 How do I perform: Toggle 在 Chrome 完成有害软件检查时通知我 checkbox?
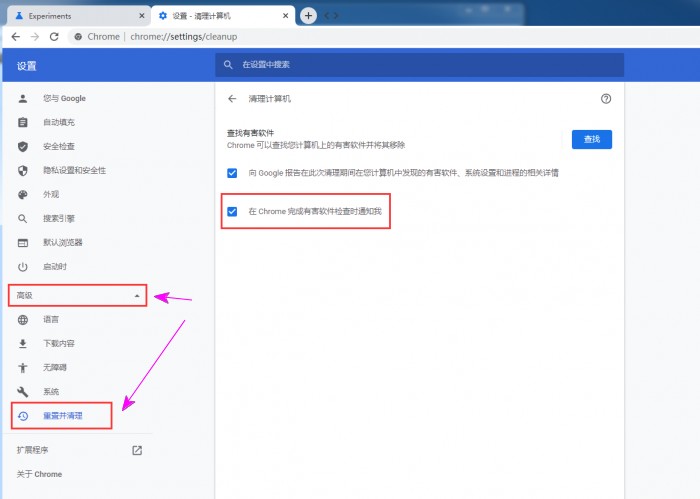point(232,212)
